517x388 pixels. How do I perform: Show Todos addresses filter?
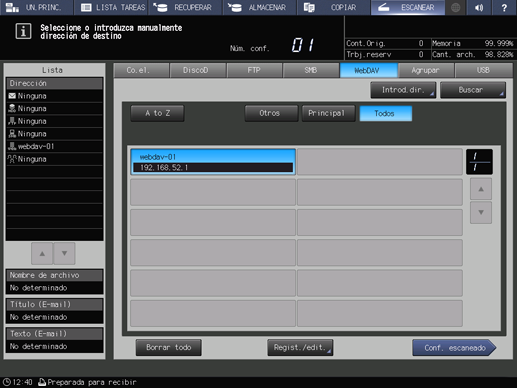(x=386, y=113)
